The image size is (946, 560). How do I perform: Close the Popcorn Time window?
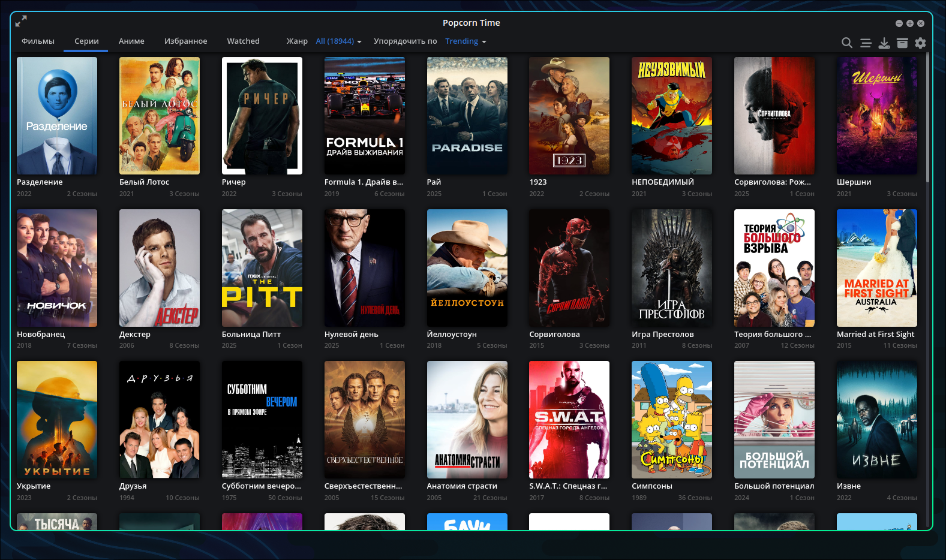pos(921,23)
